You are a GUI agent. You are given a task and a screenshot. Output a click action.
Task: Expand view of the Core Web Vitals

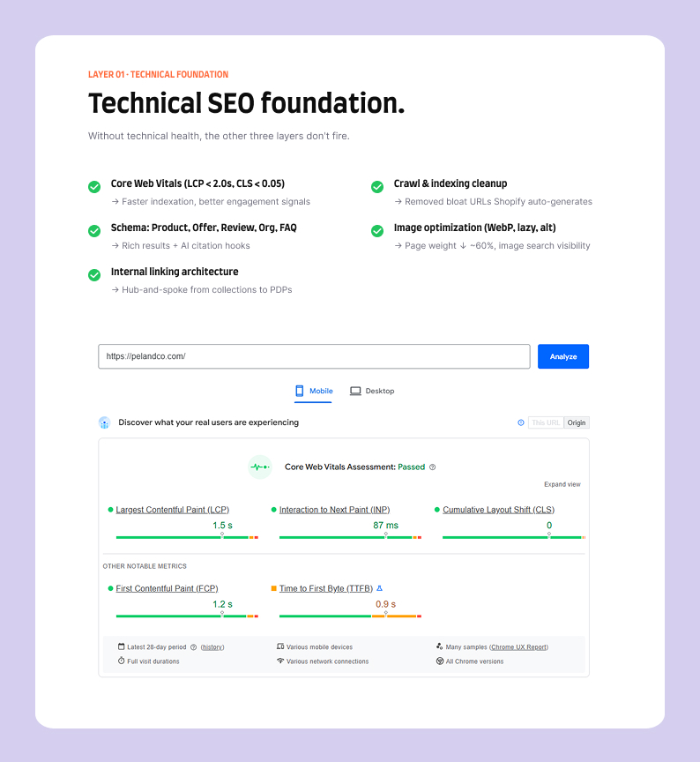(562, 484)
